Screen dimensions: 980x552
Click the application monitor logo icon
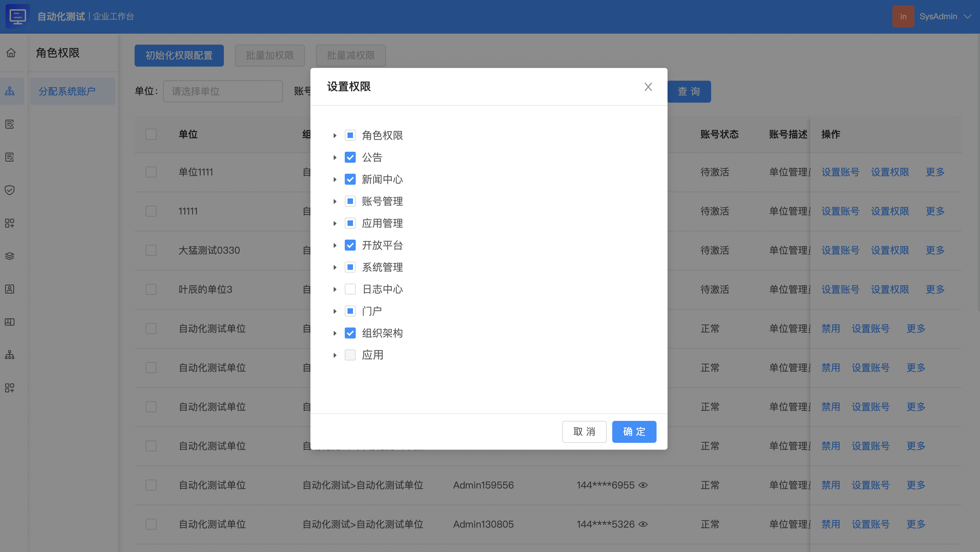pos(18,16)
